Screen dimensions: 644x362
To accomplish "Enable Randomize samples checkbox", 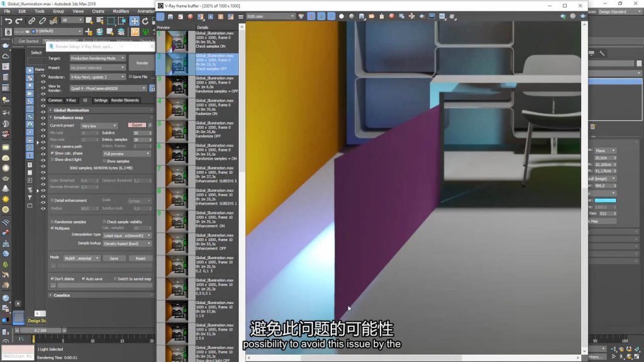I will [52, 222].
